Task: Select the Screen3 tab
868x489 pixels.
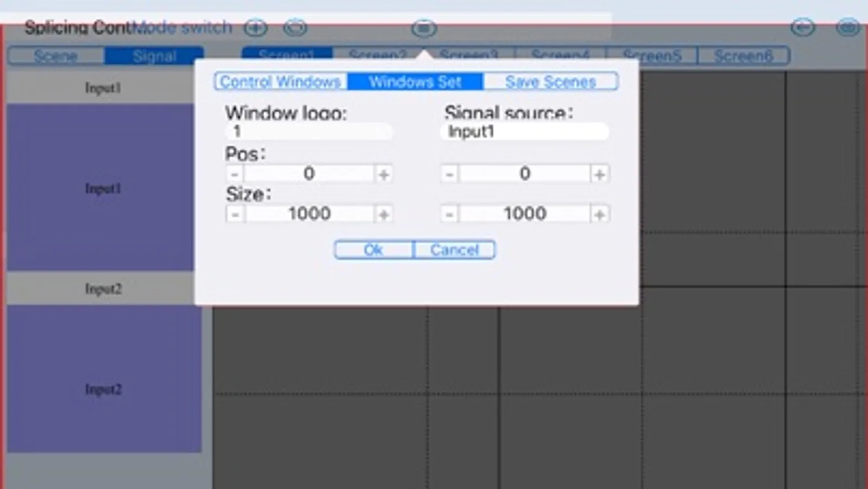Action: coord(469,54)
